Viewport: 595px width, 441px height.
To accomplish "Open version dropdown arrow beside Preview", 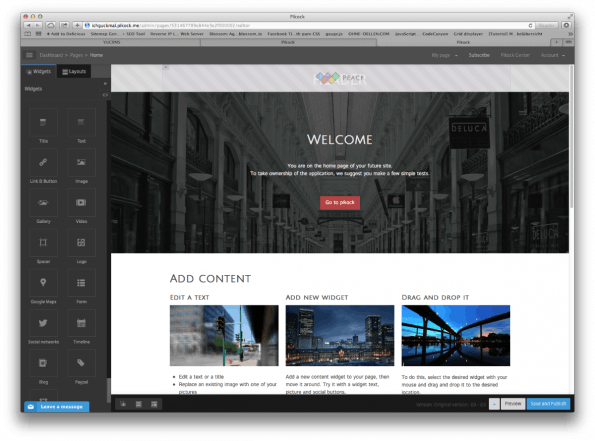I will coord(494,404).
